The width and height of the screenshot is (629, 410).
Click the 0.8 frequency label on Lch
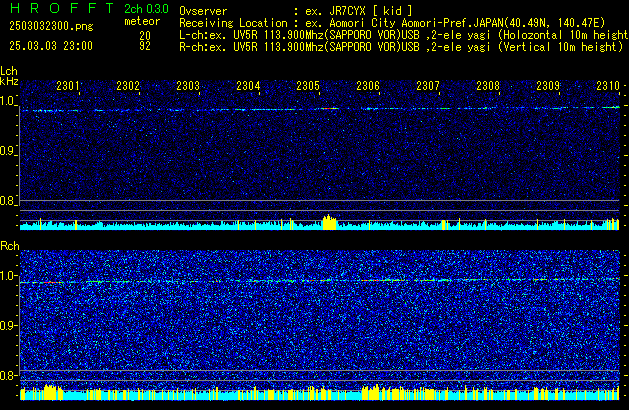pyautogui.click(x=8, y=201)
